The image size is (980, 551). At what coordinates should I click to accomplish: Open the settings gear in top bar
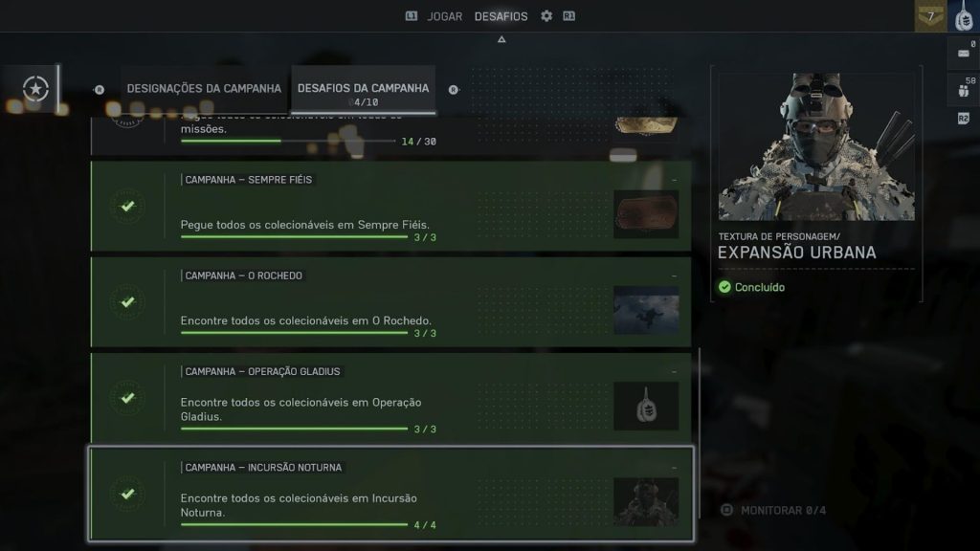[546, 16]
